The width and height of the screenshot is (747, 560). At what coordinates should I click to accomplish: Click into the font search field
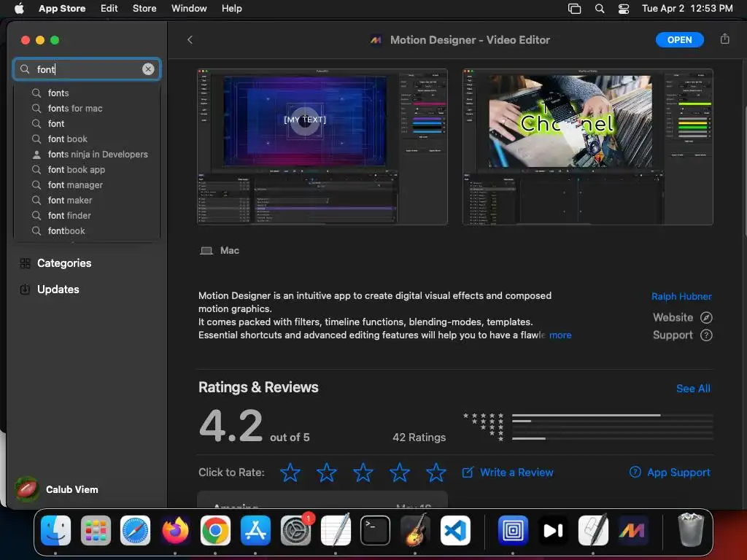point(87,69)
